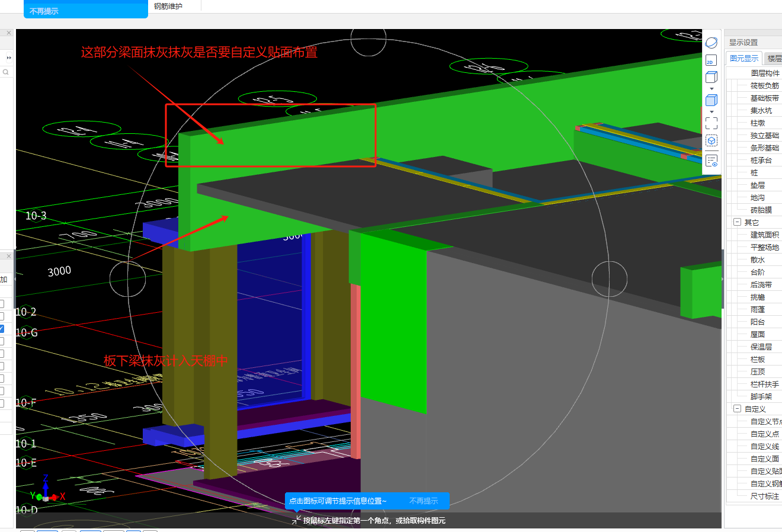This screenshot has width=782, height=532.
Task: Select 独立基础 in display list
Action: (x=765, y=135)
